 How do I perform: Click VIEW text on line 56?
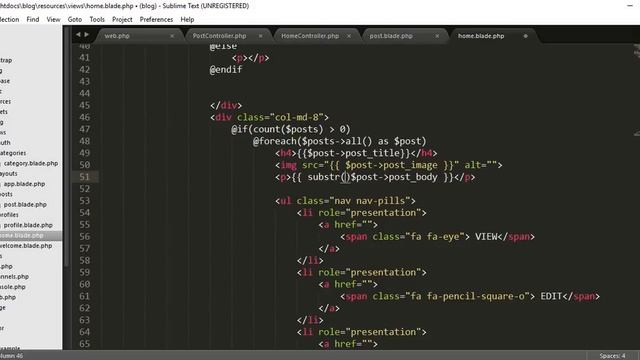pos(486,236)
